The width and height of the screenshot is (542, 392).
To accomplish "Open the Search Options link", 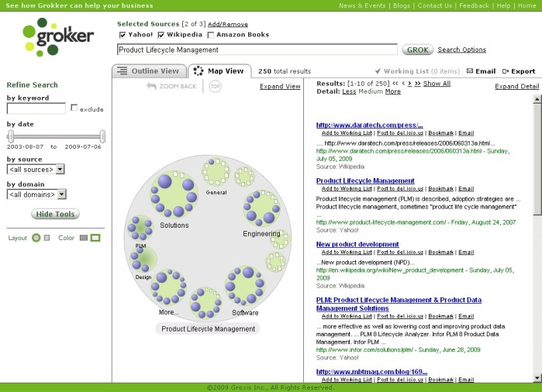I will click(462, 50).
